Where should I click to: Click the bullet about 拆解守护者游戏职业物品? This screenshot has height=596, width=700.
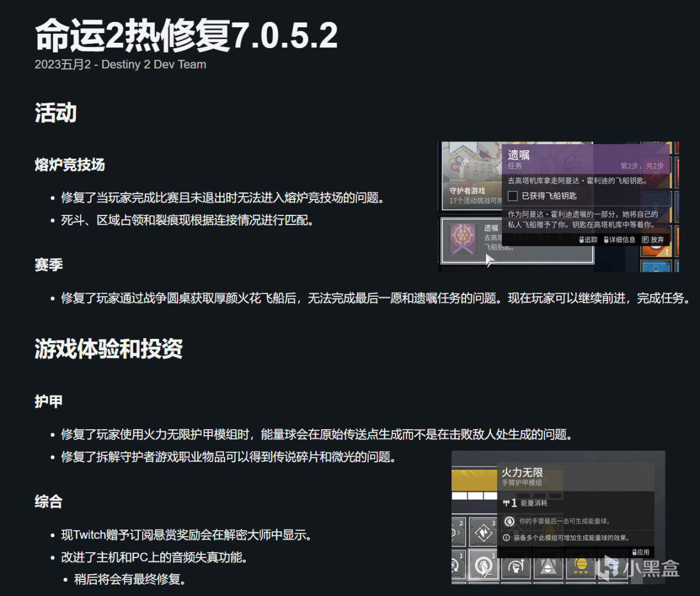229,456
